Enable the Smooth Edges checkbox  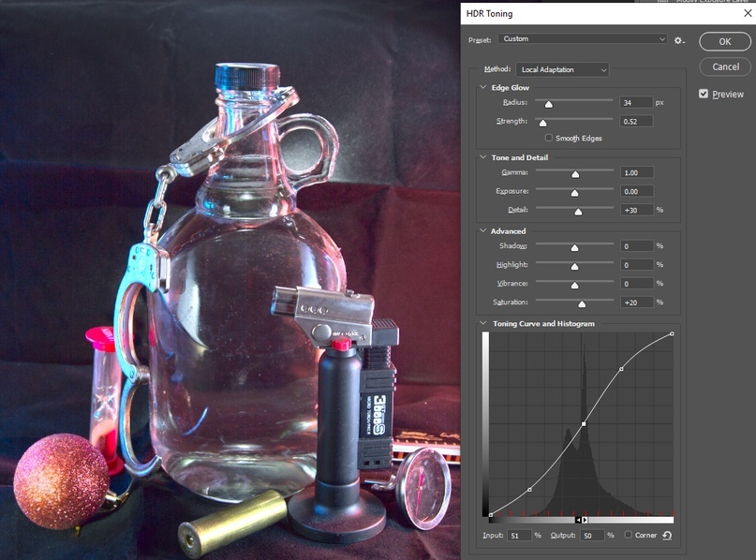pos(549,138)
